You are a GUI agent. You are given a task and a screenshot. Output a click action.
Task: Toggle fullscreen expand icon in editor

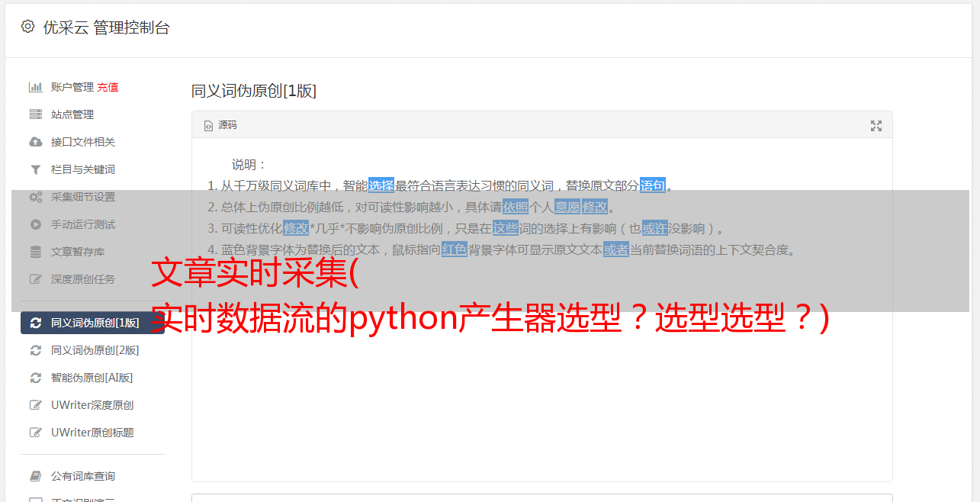point(876,126)
